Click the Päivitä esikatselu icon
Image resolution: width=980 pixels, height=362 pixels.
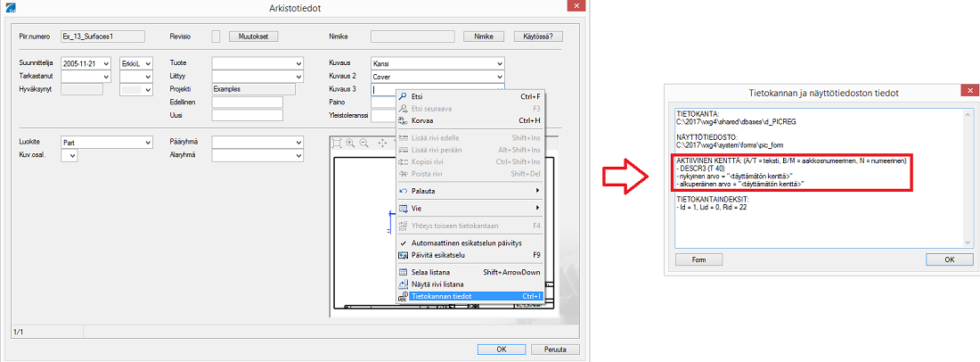403,255
